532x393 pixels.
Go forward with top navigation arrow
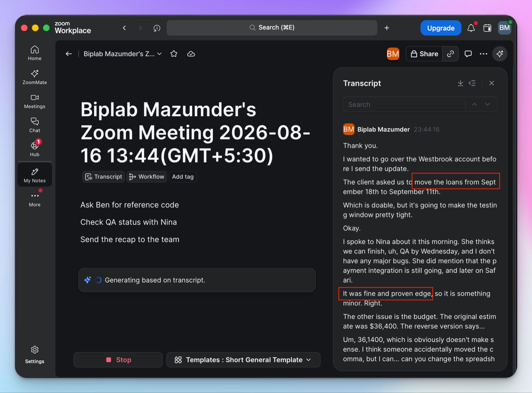(x=141, y=28)
